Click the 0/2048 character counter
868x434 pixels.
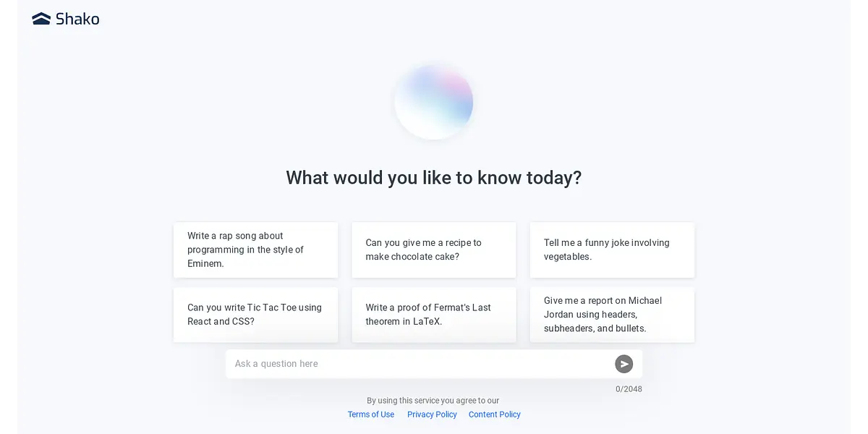[x=629, y=389]
